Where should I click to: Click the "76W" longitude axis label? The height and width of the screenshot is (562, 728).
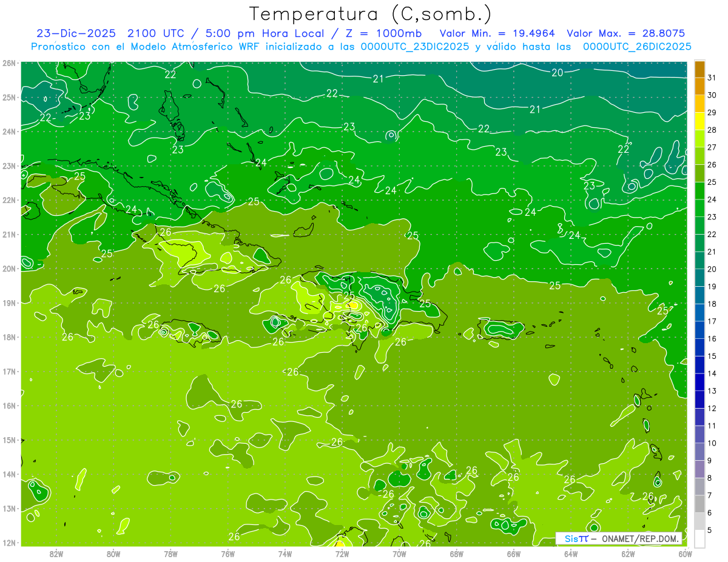coord(227,554)
